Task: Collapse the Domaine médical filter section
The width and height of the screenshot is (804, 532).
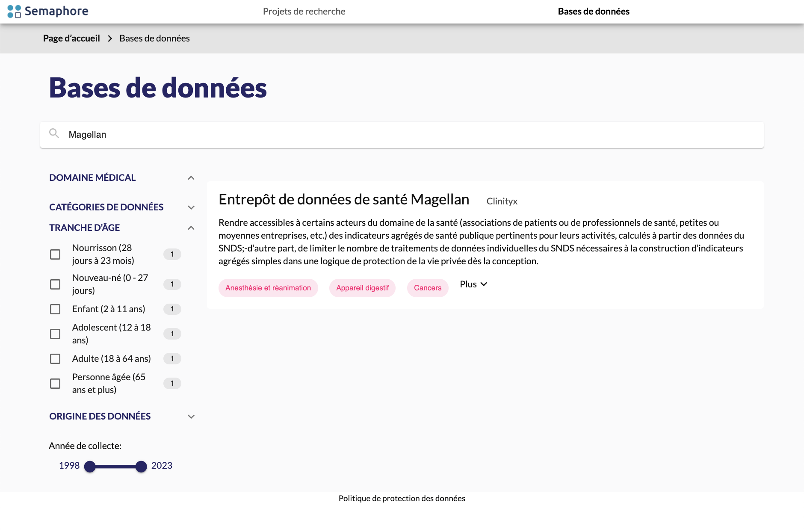Action: [191, 178]
